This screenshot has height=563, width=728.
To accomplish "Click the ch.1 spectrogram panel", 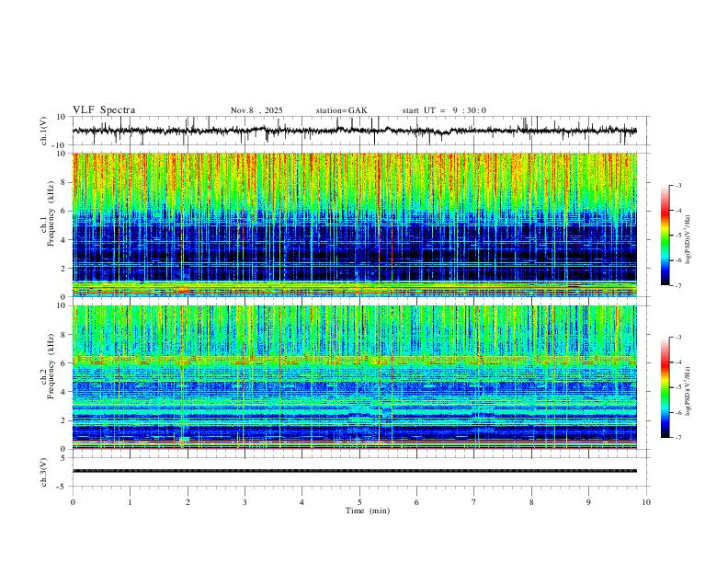I will [355, 224].
